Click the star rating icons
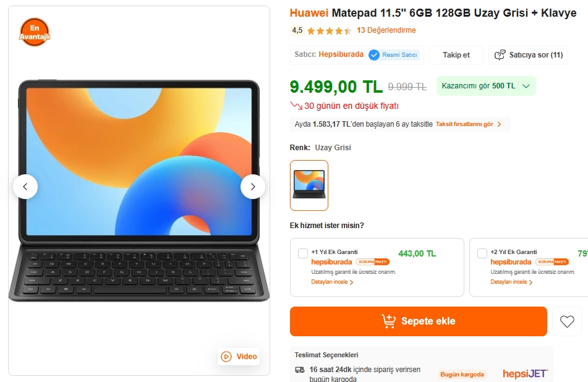Viewport: 588px width, 382px height. pos(329,31)
